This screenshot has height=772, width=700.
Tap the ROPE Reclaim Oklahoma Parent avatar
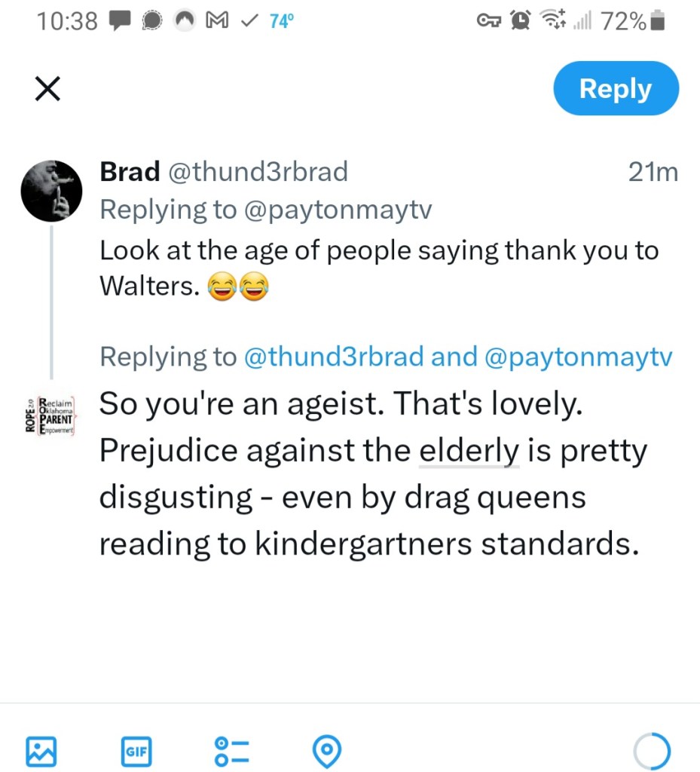click(x=50, y=417)
